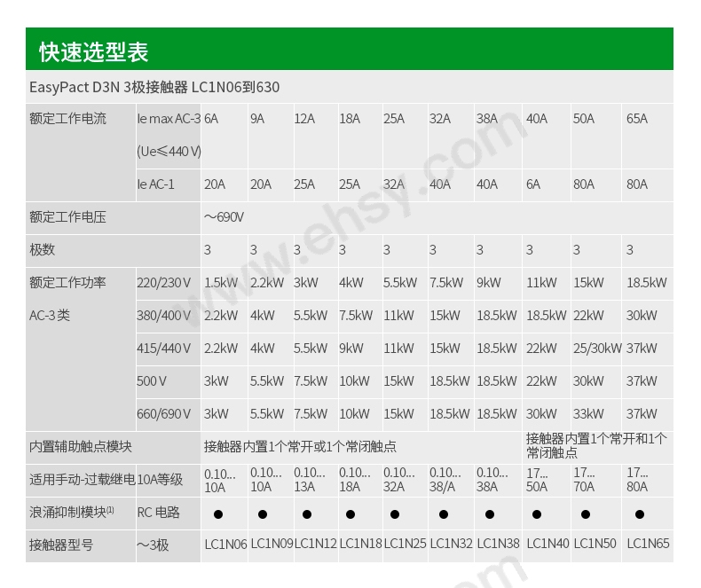Click the RC circuit dot above LC1N40
This screenshot has height=588, width=701.
(540, 514)
